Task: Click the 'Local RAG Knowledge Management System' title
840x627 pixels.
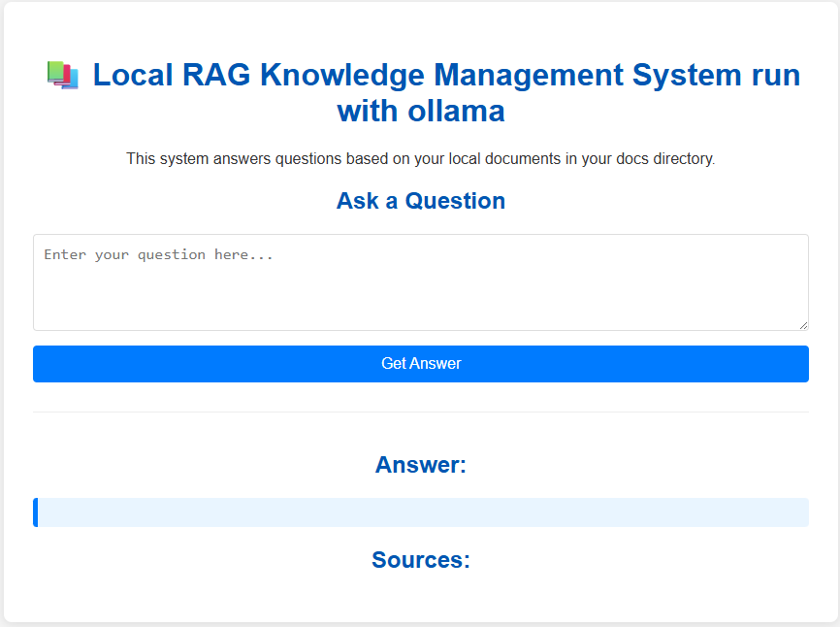Action: [421, 93]
